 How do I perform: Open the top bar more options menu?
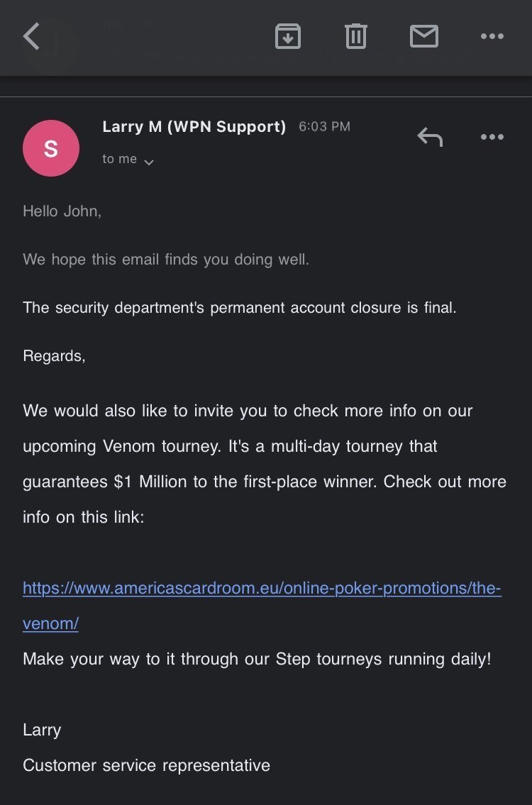(x=492, y=36)
